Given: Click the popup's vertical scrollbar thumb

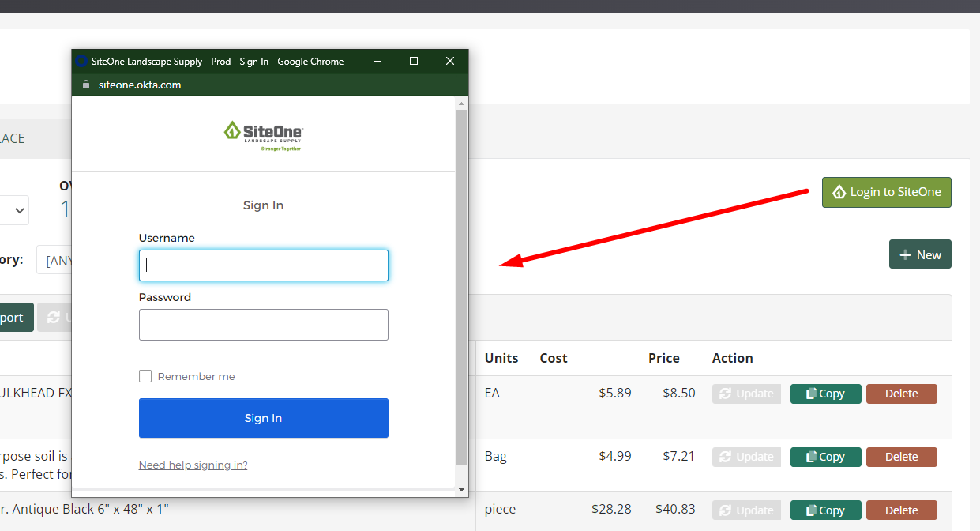Looking at the screenshot, I should pos(462,288).
